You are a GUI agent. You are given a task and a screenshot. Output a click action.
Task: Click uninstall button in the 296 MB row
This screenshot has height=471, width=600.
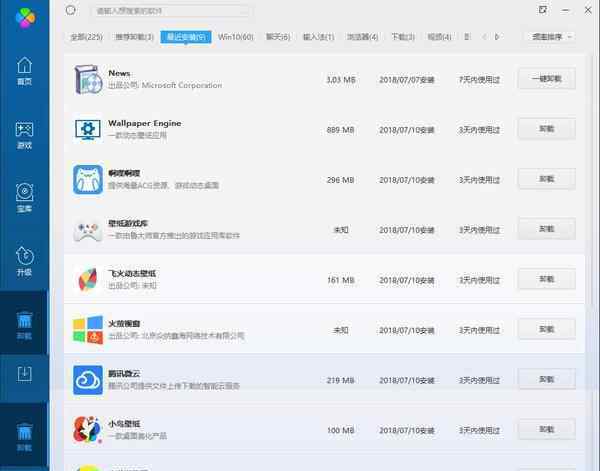[547, 179]
